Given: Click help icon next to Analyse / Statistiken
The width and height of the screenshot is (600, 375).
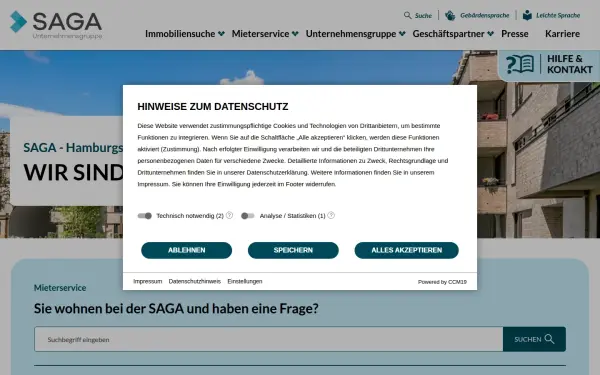Looking at the screenshot, I should [x=331, y=215].
